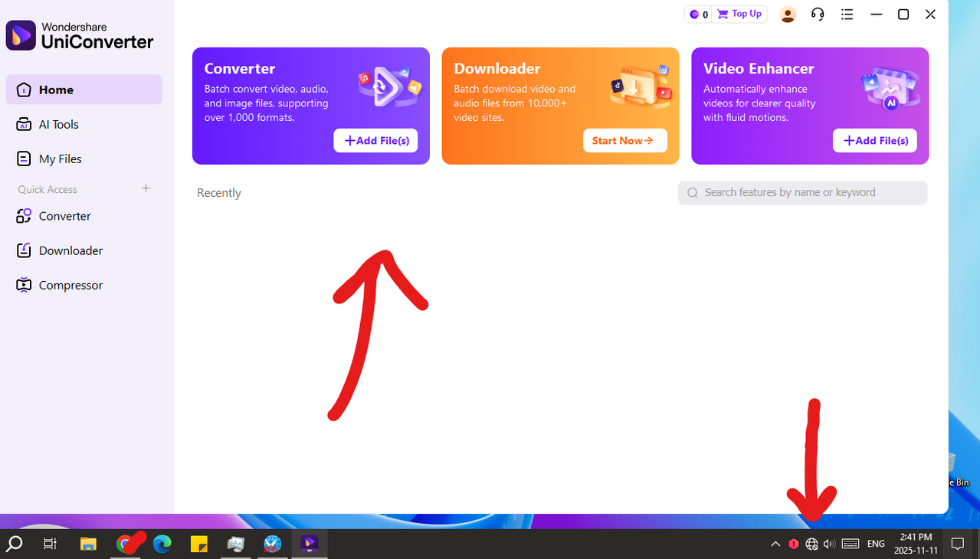This screenshot has width=980, height=559.
Task: View the AI credits balance counter
Action: pos(698,14)
